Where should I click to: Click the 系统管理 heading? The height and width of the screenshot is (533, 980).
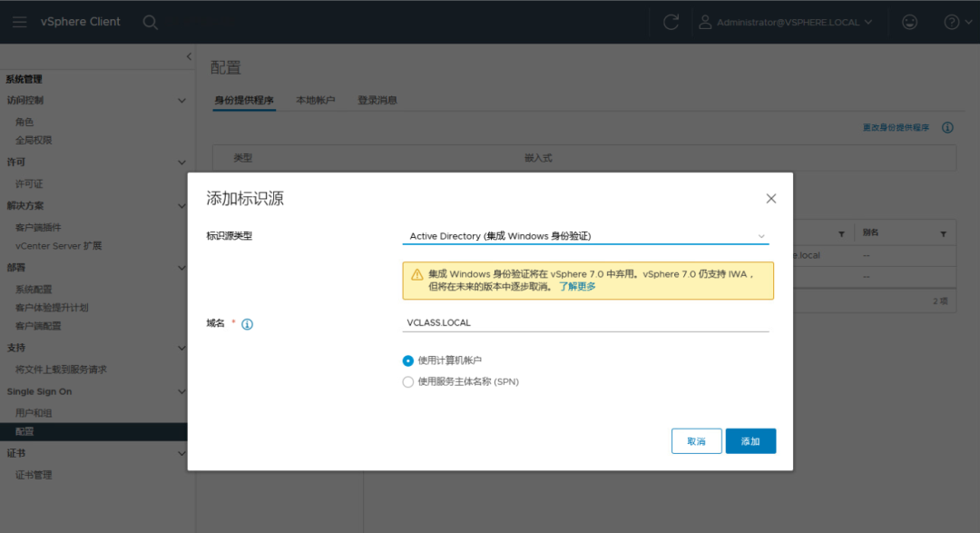(24, 79)
